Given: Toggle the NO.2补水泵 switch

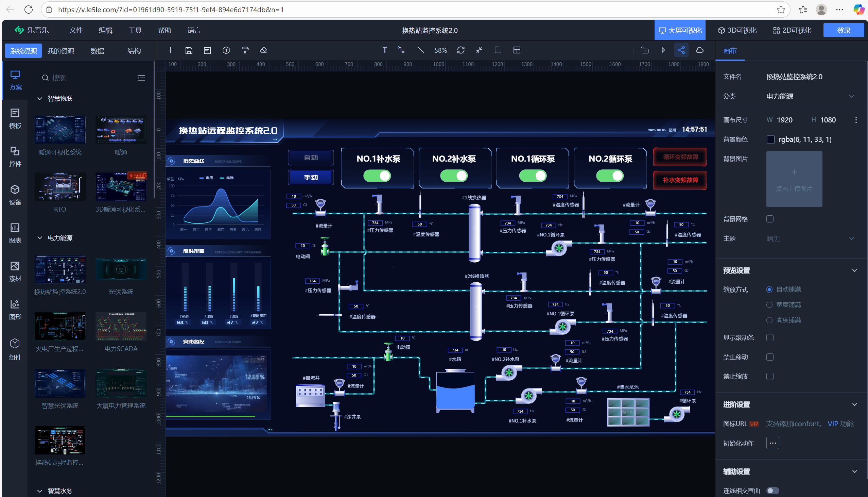Looking at the screenshot, I should [454, 176].
